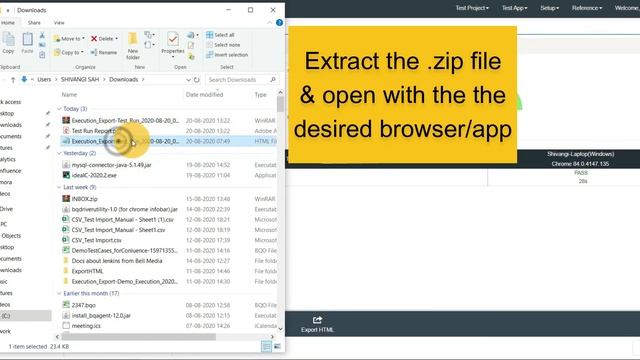
Task: Open the Test Project menu in browser
Action: click(x=472, y=8)
